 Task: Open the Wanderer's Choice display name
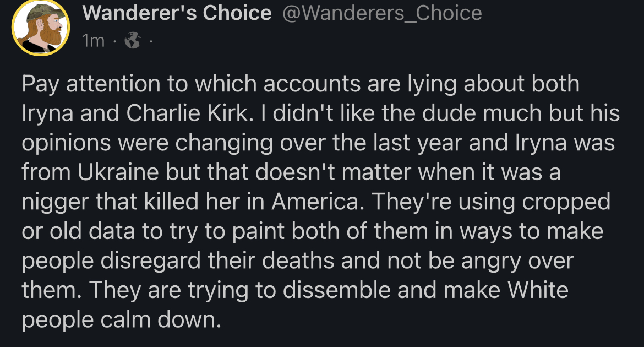[177, 13]
